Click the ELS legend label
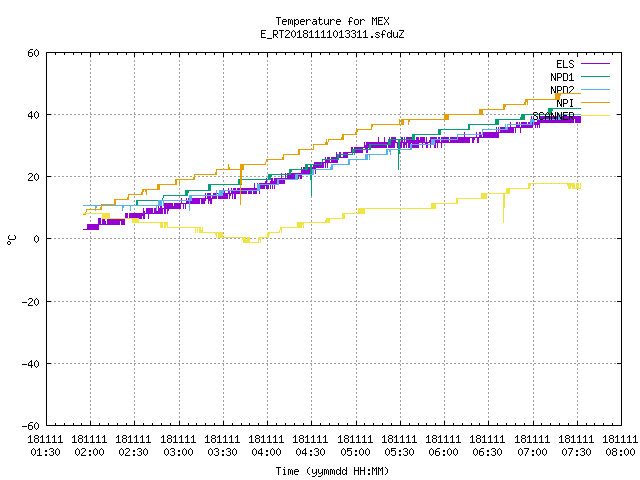The height and width of the screenshot is (480, 640). pos(565,64)
